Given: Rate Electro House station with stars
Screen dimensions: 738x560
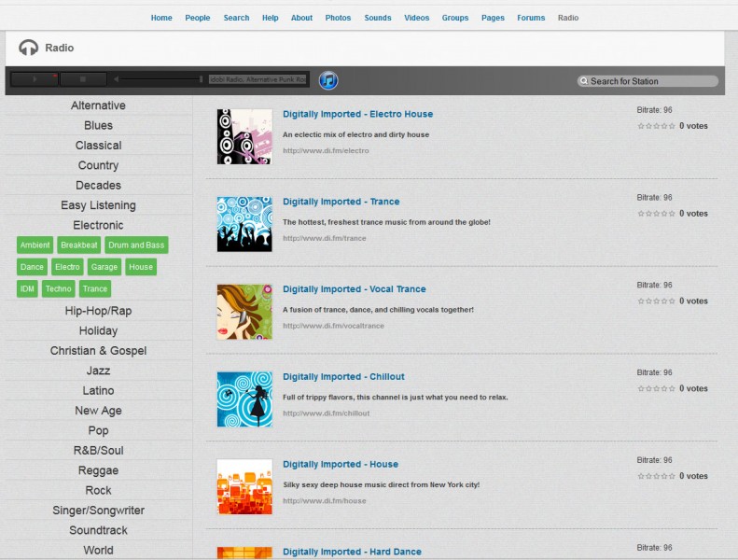Looking at the screenshot, I should 656,126.
